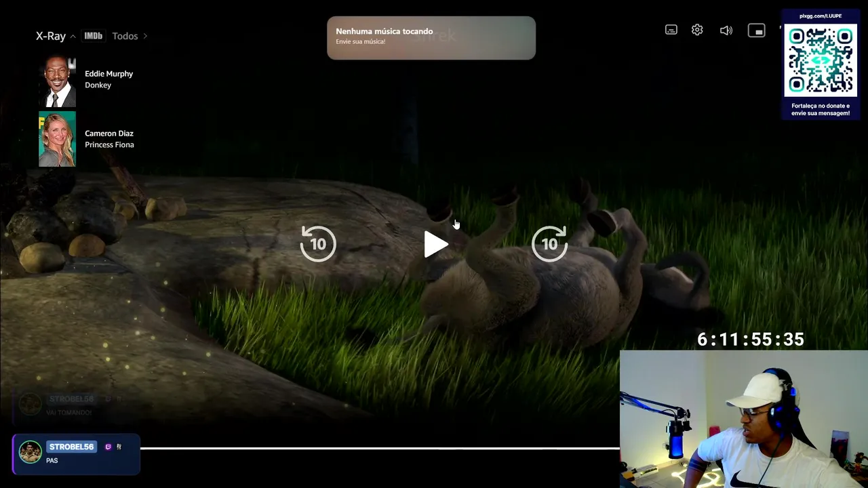Click the streamer webcam feed
868x488 pixels.
pos(744,419)
